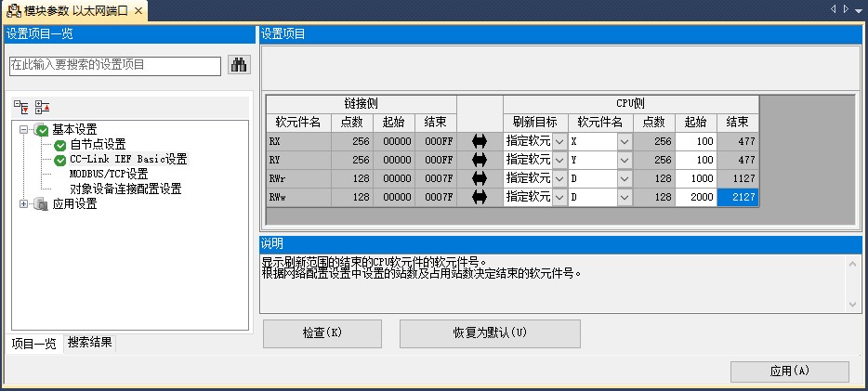Click the 基本设置 folder icon
Image resolution: width=868 pixels, height=391 pixels.
point(41,130)
